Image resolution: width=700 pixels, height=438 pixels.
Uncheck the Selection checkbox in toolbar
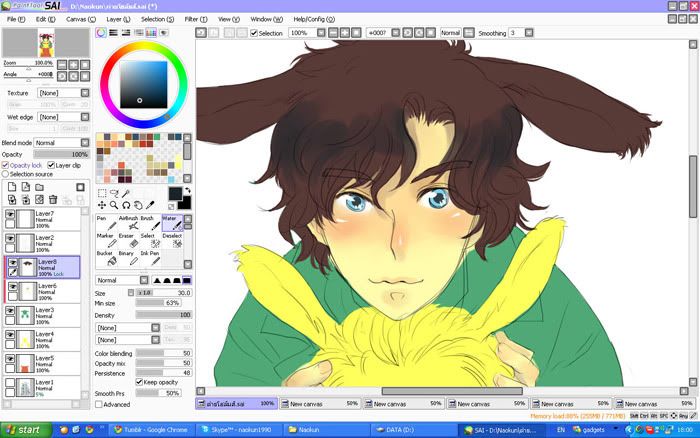[x=252, y=33]
